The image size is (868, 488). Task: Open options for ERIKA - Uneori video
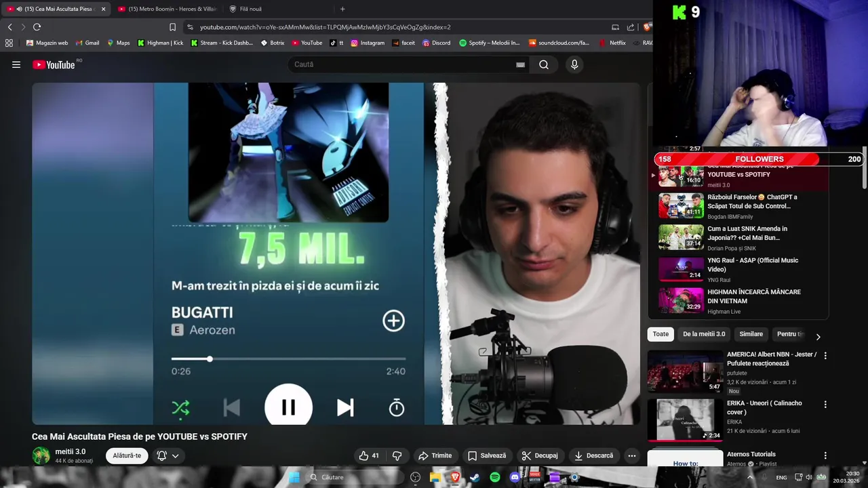point(825,404)
